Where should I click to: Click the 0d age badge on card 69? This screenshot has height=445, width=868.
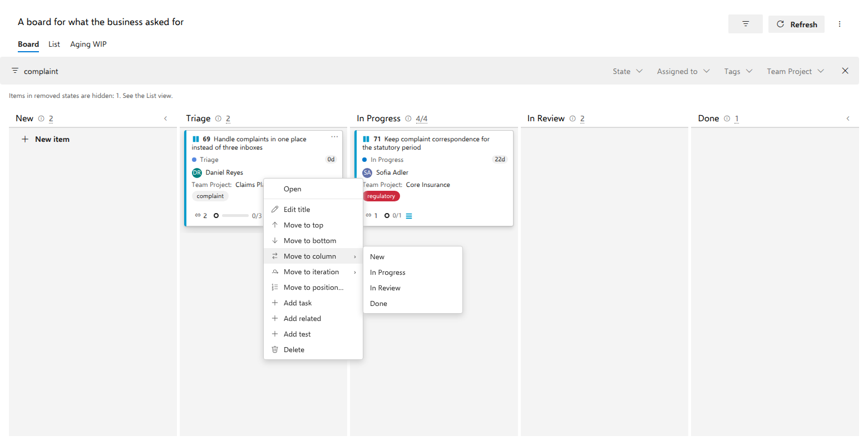click(x=331, y=159)
